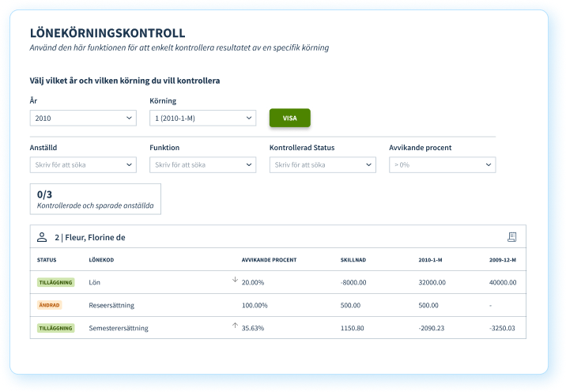Viewport: 566px width, 392px height.
Task: Click the Välj vilket år och vilken körning heading
Action: click(x=125, y=81)
